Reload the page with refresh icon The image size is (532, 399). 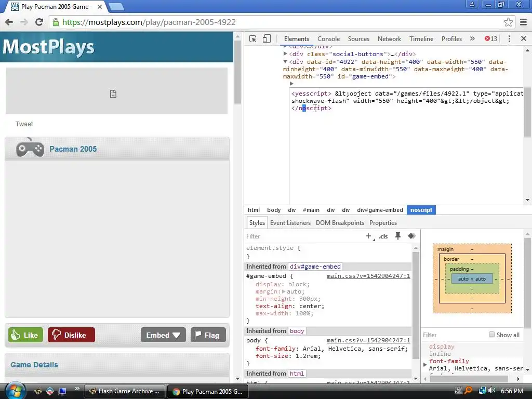click(x=39, y=22)
